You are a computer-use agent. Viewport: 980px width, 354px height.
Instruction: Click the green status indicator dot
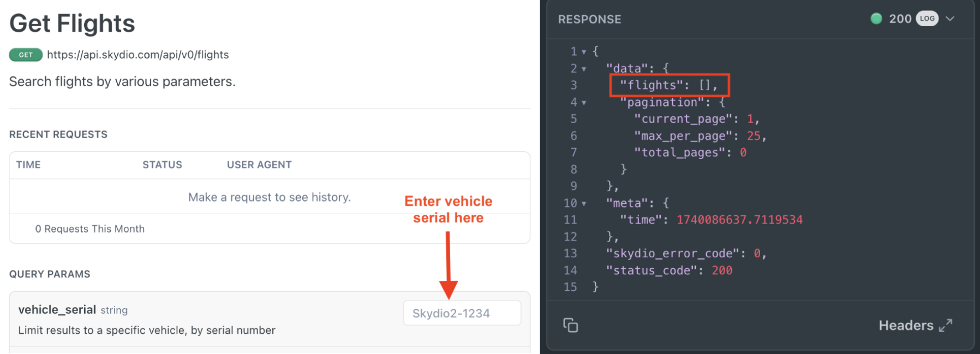coord(876,19)
